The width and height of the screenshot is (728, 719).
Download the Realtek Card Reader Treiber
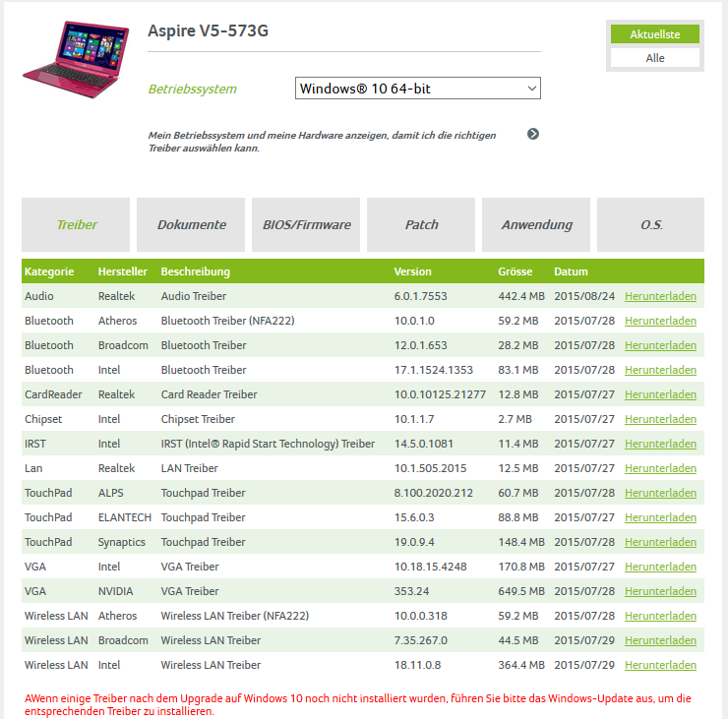tap(660, 394)
